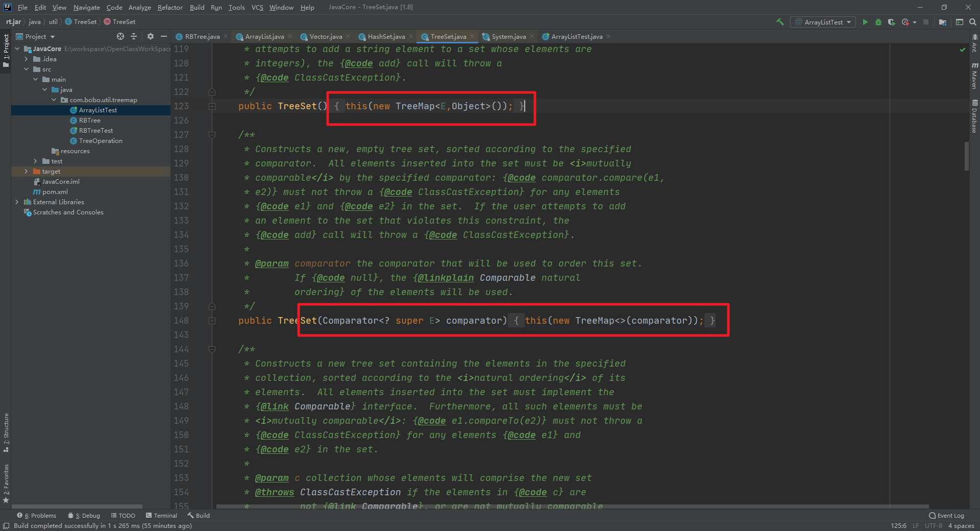The height and width of the screenshot is (531, 980).
Task: Click the locate target crosshair icon in Project panel
Action: (x=120, y=36)
